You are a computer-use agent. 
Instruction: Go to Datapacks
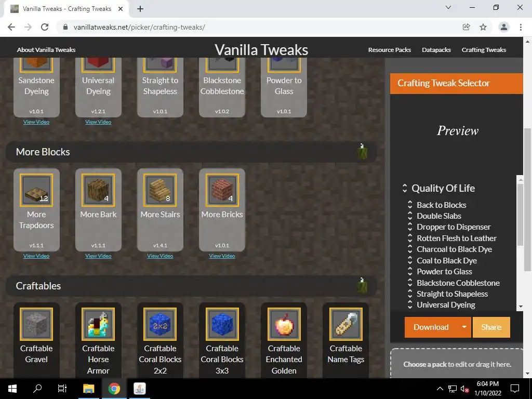pyautogui.click(x=436, y=50)
